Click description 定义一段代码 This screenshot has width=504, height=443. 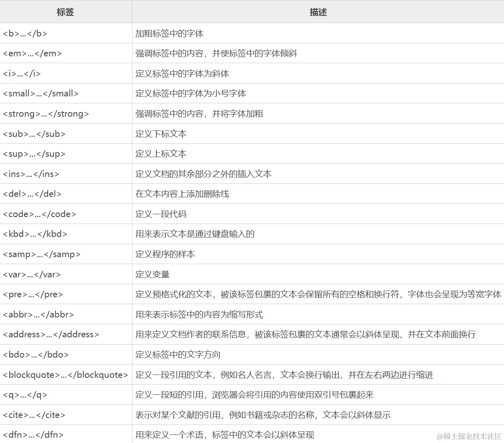click(161, 214)
